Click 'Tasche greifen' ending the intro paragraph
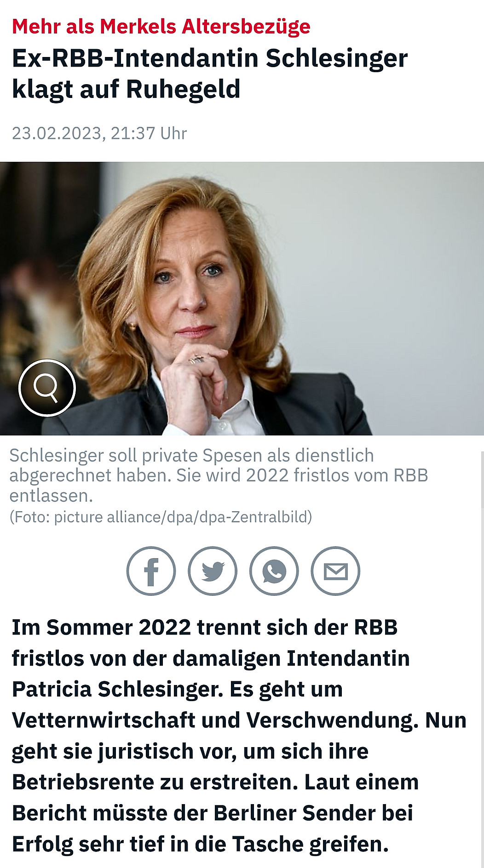The height and width of the screenshot is (868, 484). point(311,844)
